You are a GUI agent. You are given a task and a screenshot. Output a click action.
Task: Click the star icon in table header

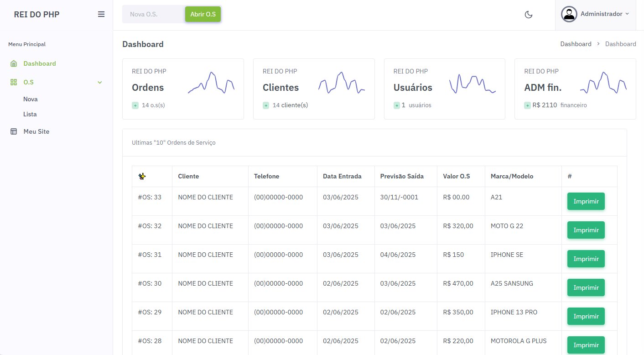click(x=142, y=177)
